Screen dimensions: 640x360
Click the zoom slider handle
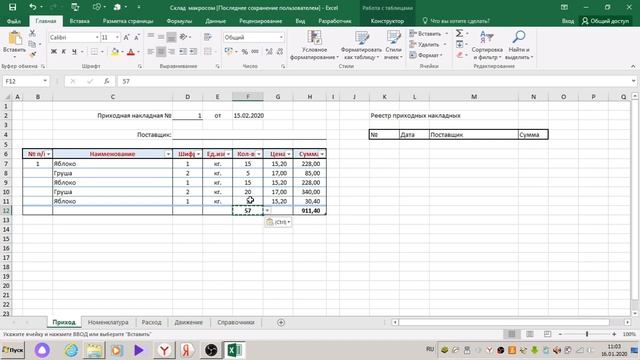pos(587,334)
